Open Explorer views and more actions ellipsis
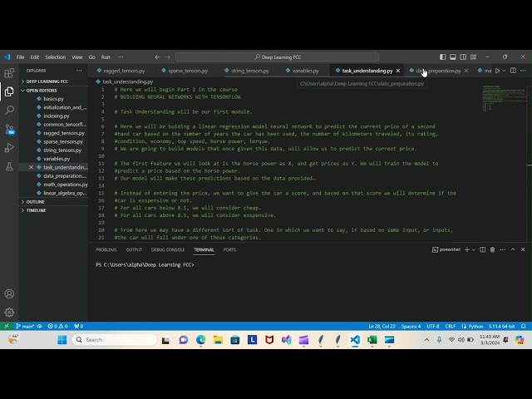This screenshot has height=399, width=532. click(79, 71)
